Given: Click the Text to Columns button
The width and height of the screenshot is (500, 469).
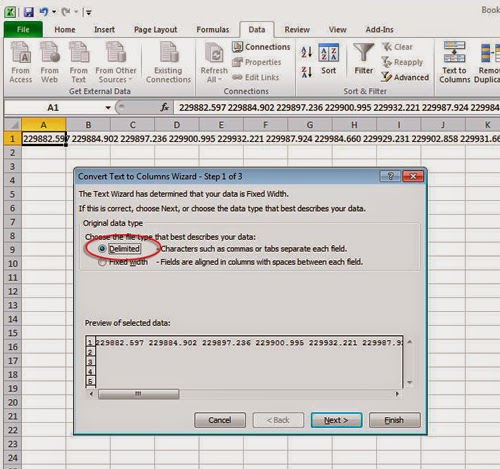Looking at the screenshot, I should pos(454,62).
